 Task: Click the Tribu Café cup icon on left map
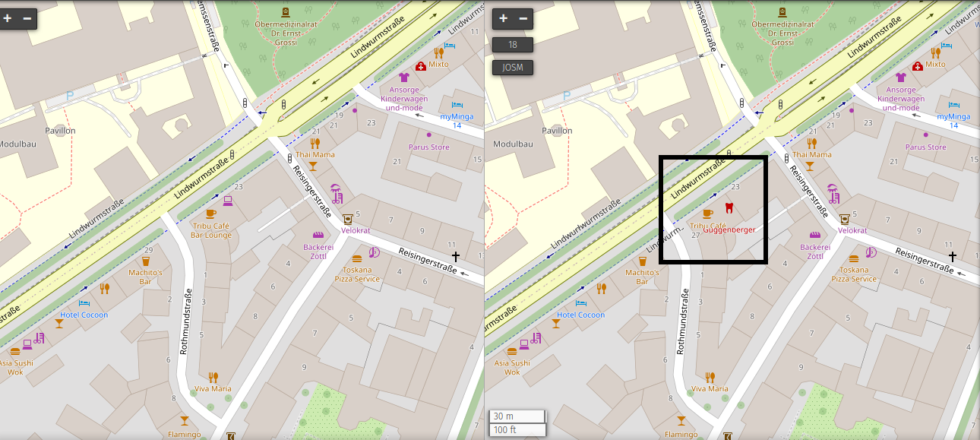pos(211,214)
